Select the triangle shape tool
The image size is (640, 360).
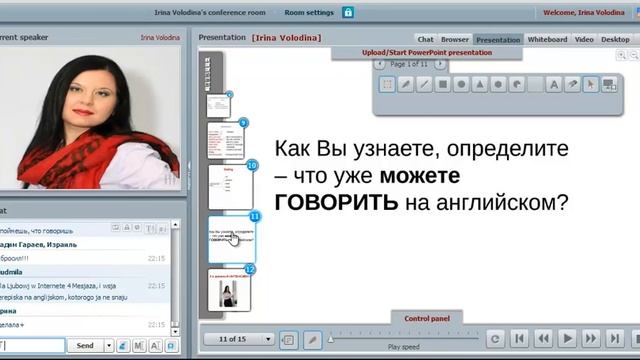coord(480,84)
